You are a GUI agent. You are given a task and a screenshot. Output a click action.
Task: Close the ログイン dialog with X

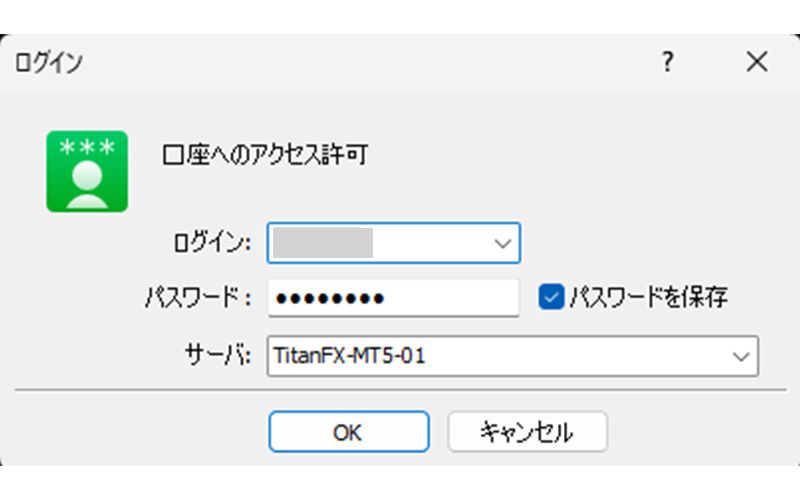756,63
